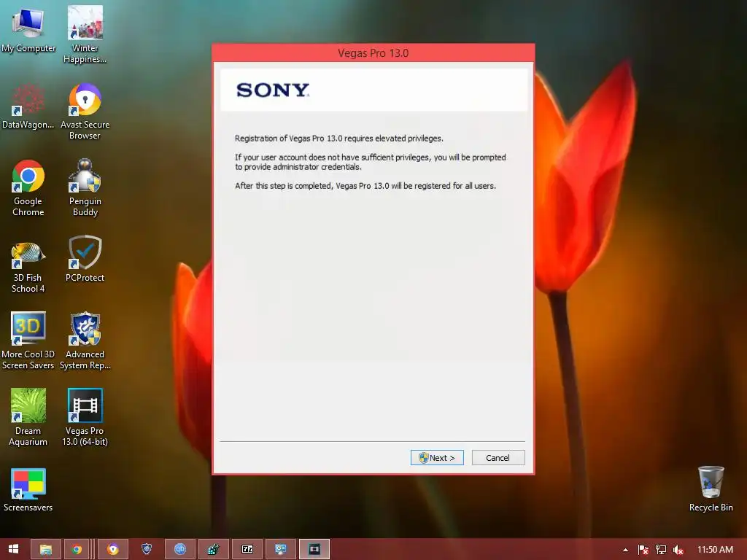Open the green gadget taskbar app icon

point(214,549)
